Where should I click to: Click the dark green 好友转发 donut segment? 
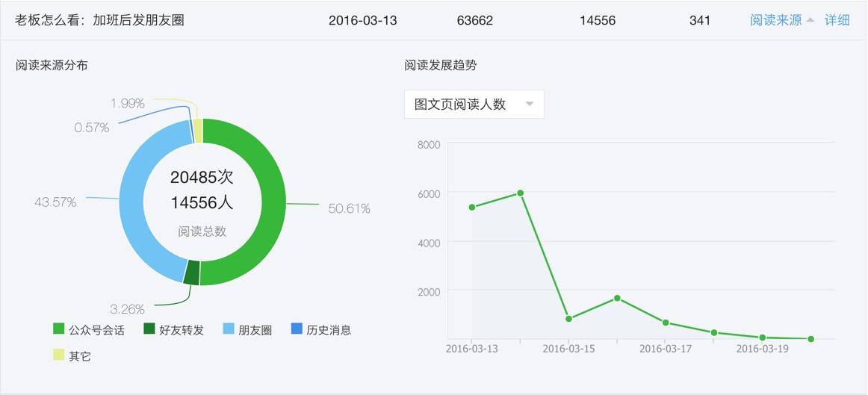(x=191, y=273)
